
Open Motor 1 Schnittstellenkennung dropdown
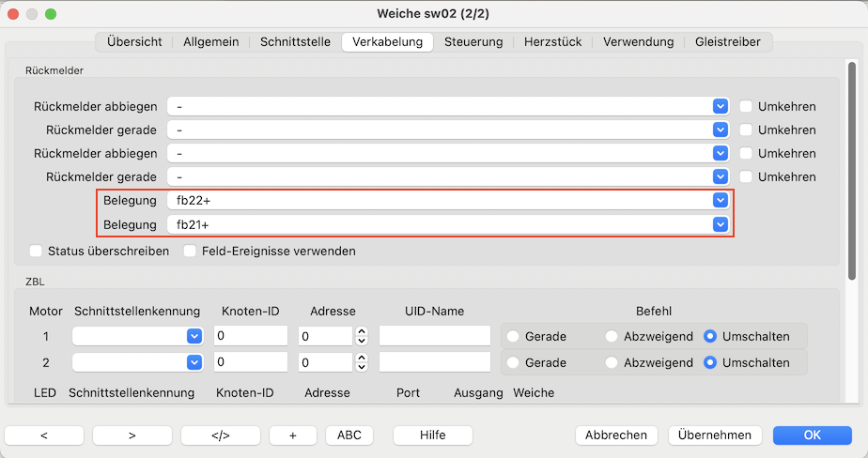(194, 336)
